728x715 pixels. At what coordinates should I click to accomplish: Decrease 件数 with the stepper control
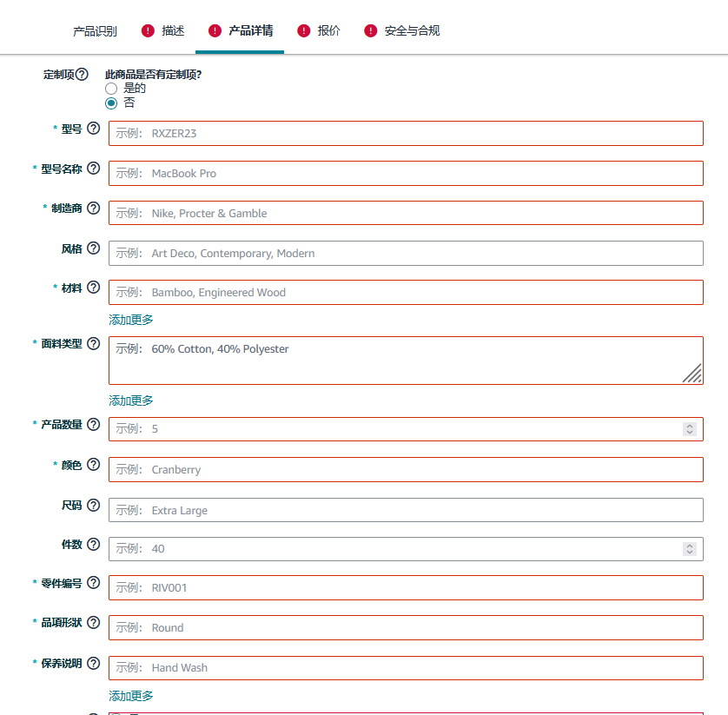click(x=692, y=552)
